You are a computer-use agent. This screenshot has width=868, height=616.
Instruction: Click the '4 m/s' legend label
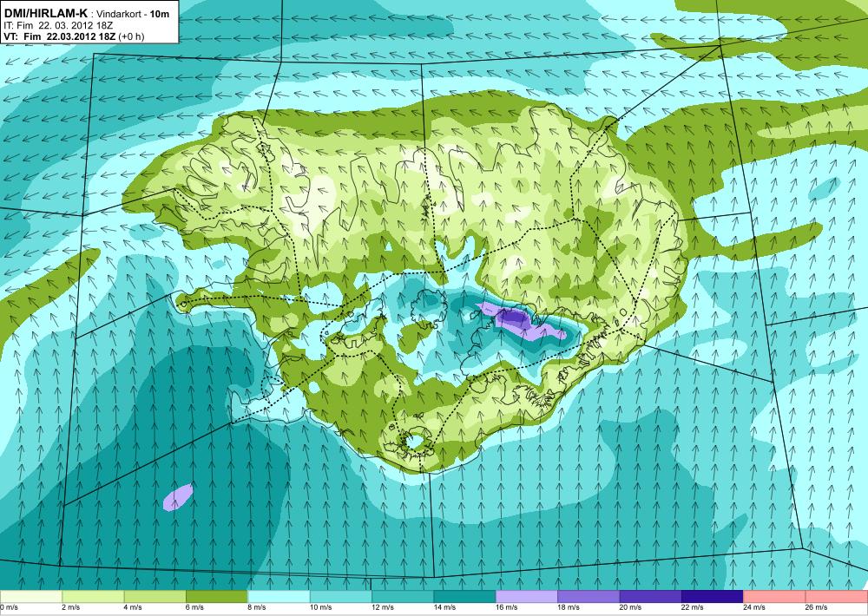[133, 607]
